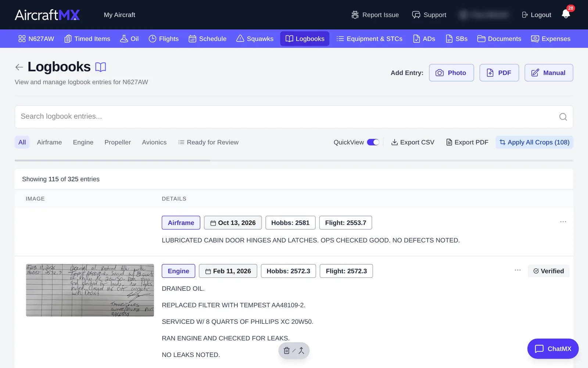This screenshot has height=368, width=588.
Task: Open the handwritten logbook image thumbnail
Action: [90, 290]
